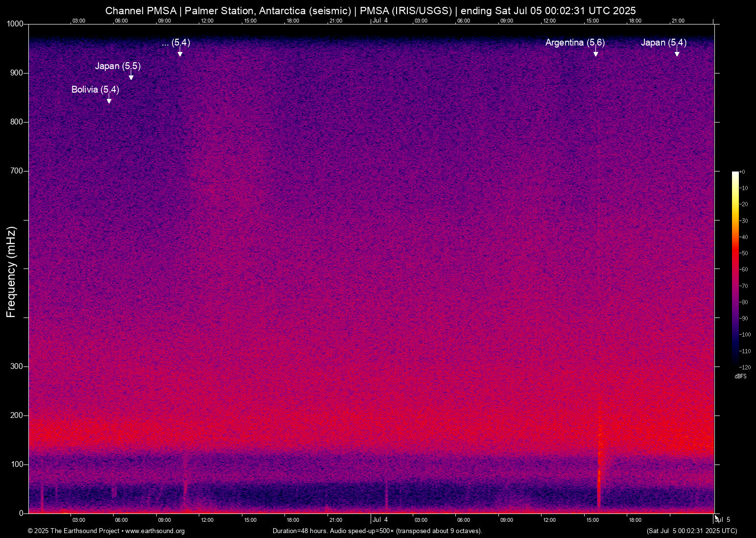Click the arrow marker below Japan (5.4)
This screenshot has height=538, width=756.
tap(677, 52)
